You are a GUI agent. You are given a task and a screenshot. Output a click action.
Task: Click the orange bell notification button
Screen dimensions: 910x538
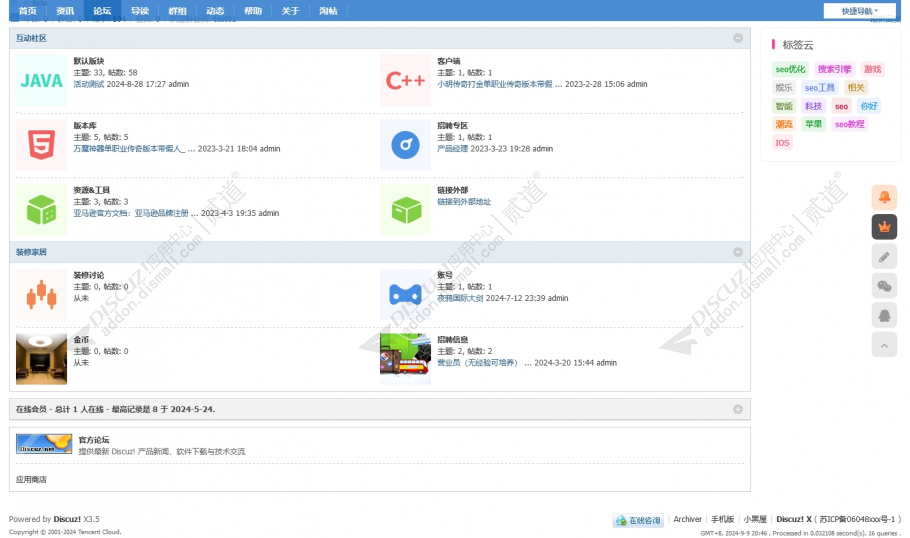[x=884, y=197]
